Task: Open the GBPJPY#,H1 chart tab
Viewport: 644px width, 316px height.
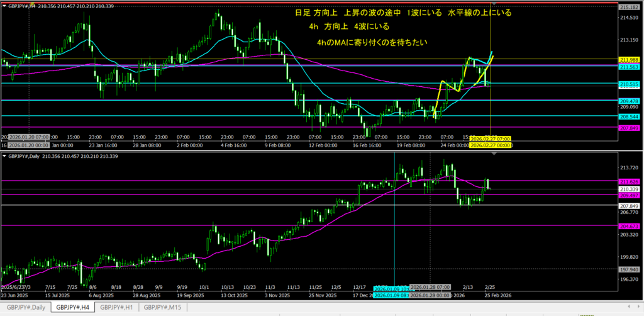Action: click(x=117, y=307)
